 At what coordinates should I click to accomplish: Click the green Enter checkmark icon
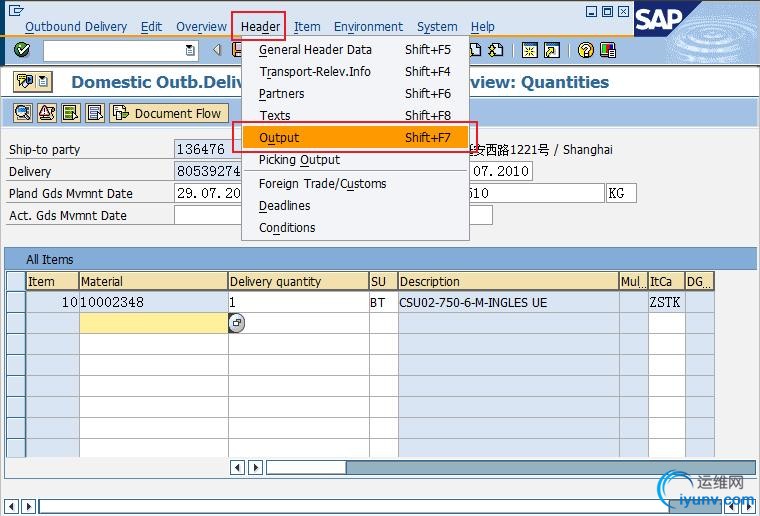click(22, 49)
